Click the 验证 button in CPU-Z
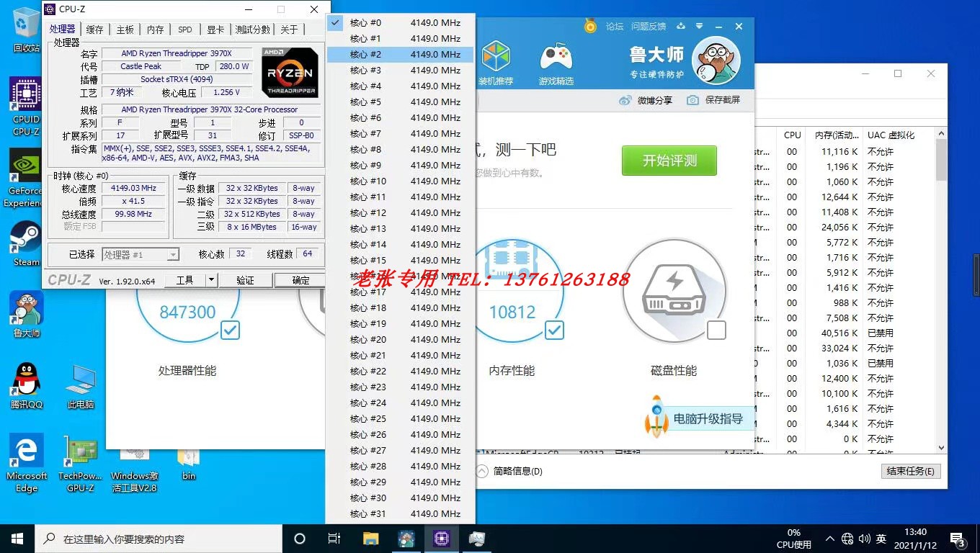 click(245, 280)
